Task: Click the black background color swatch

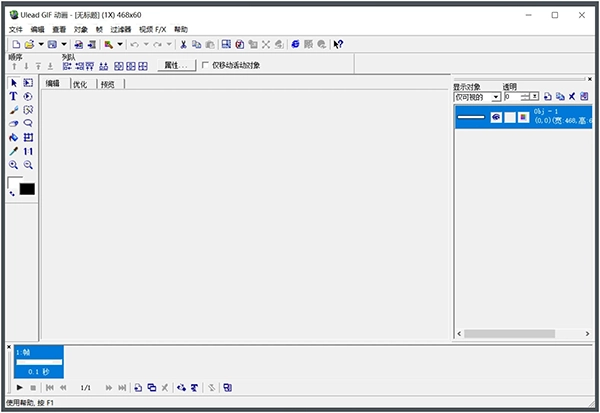Action: [x=27, y=189]
